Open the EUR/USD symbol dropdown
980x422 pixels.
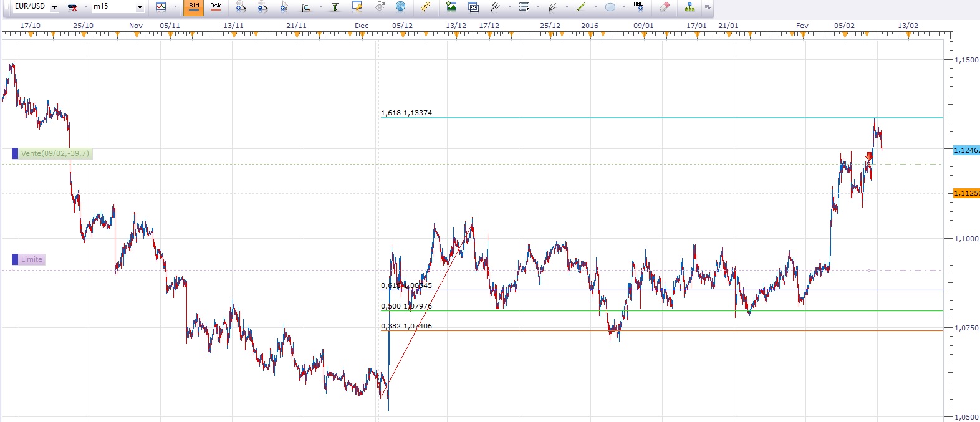54,7
